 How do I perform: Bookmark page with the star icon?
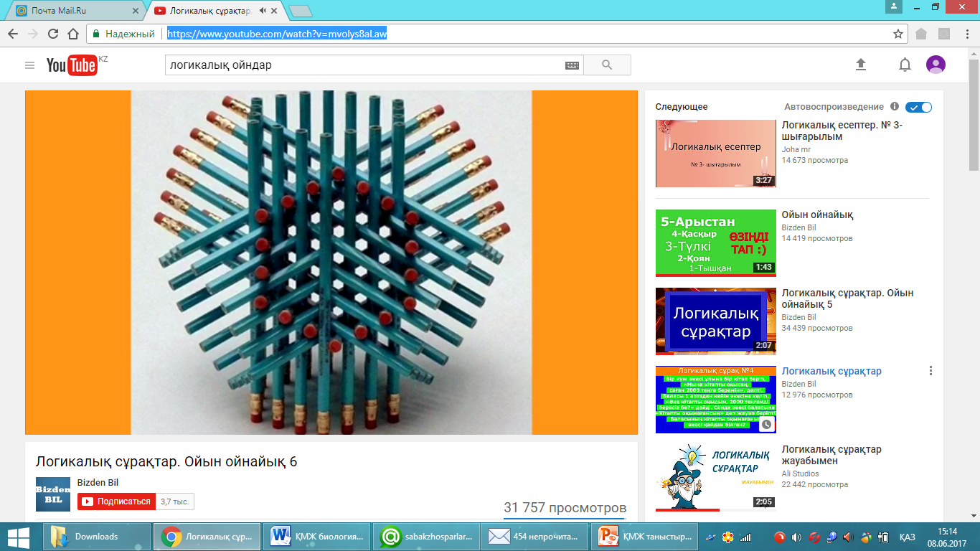(x=897, y=34)
